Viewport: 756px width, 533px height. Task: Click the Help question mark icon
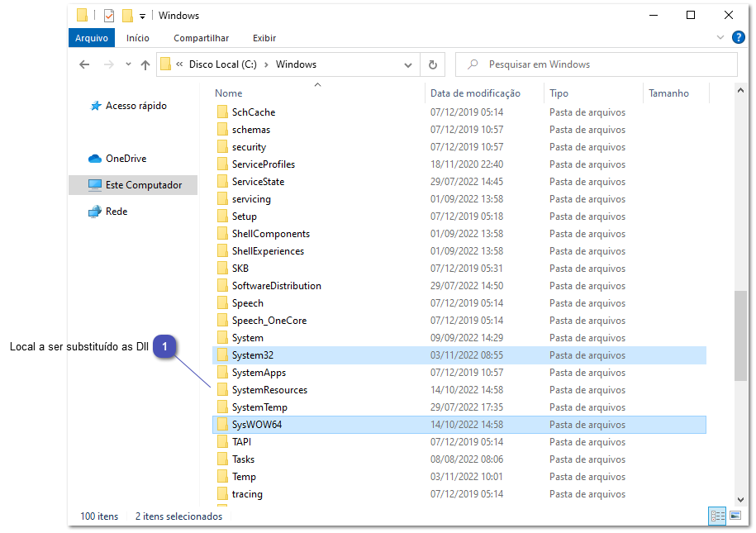739,37
